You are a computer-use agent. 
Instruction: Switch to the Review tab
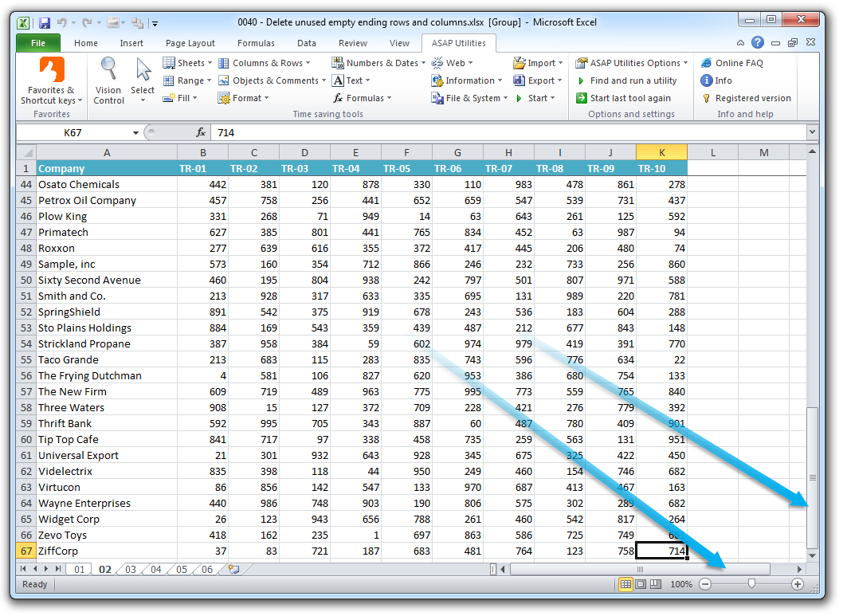[x=353, y=43]
